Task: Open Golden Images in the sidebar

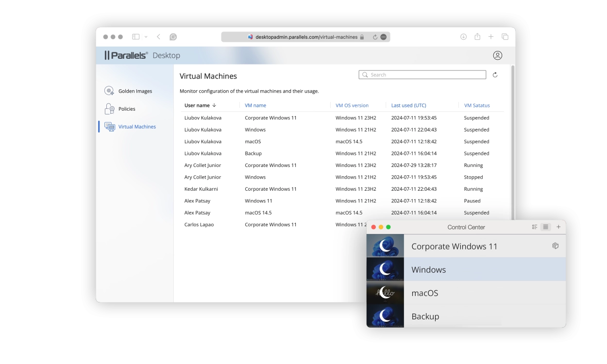Action: 135,91
